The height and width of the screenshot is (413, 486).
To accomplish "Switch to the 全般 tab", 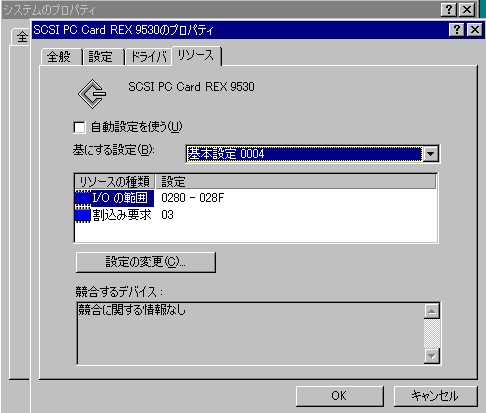I will pos(61,57).
